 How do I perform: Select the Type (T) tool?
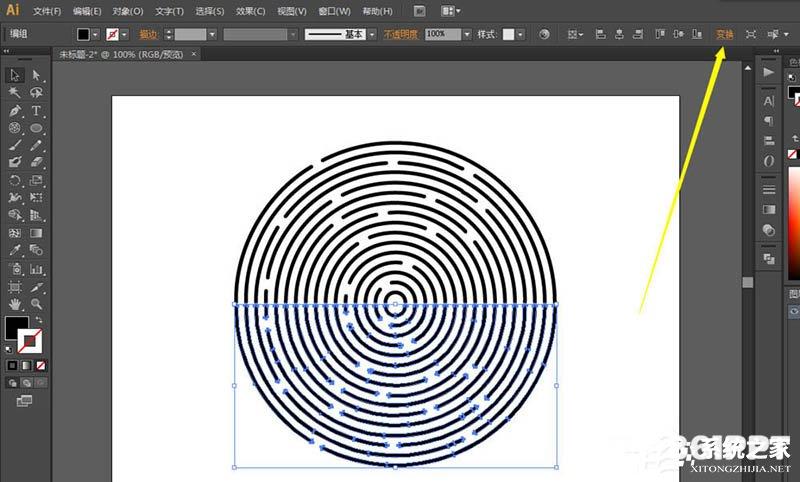pyautogui.click(x=36, y=110)
